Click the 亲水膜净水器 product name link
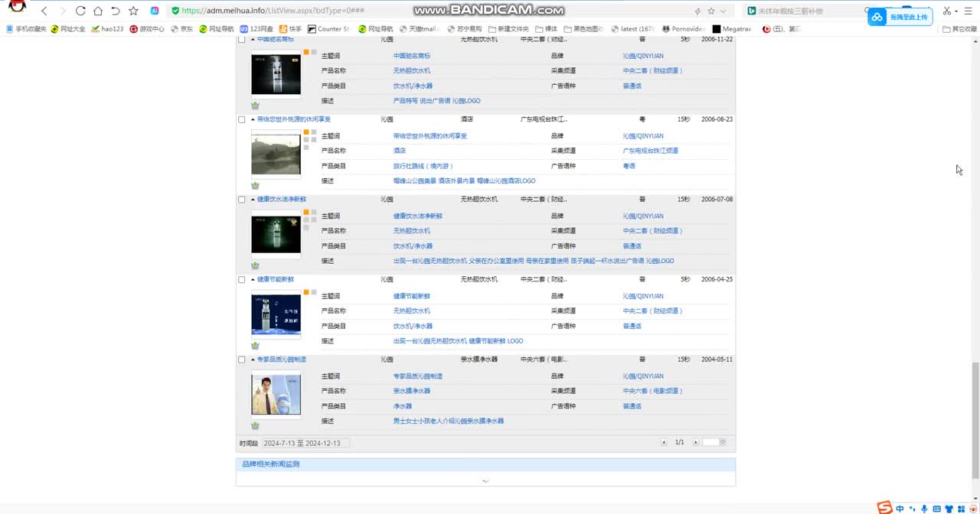The width and height of the screenshot is (980, 514). tap(412, 391)
